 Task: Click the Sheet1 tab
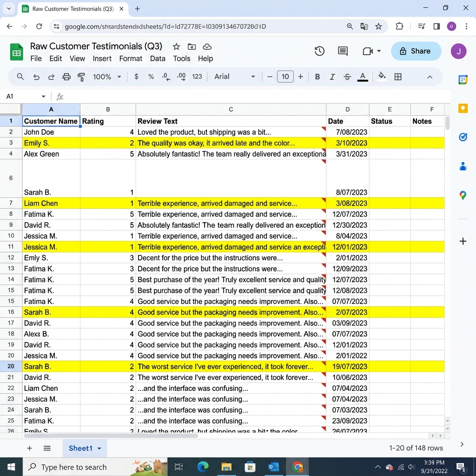coord(85,448)
